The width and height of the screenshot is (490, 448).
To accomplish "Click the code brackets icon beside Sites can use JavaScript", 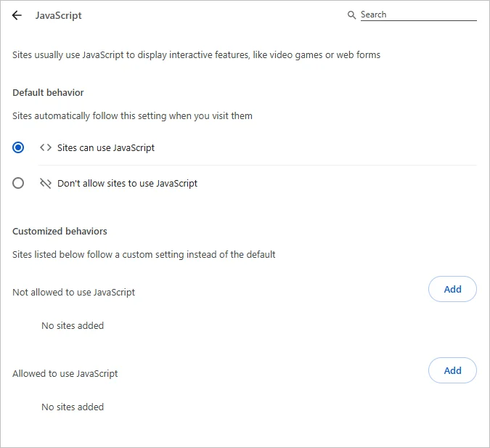I will [x=46, y=147].
